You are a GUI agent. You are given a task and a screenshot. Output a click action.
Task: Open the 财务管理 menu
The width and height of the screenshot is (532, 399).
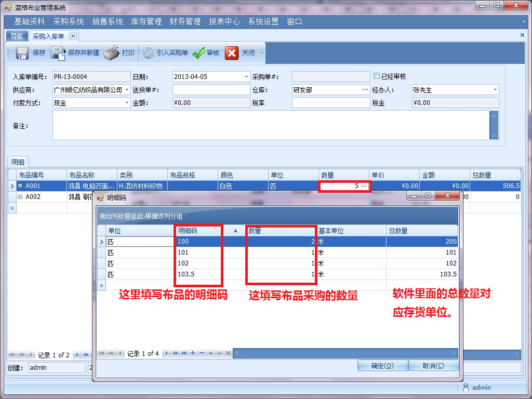click(x=185, y=22)
